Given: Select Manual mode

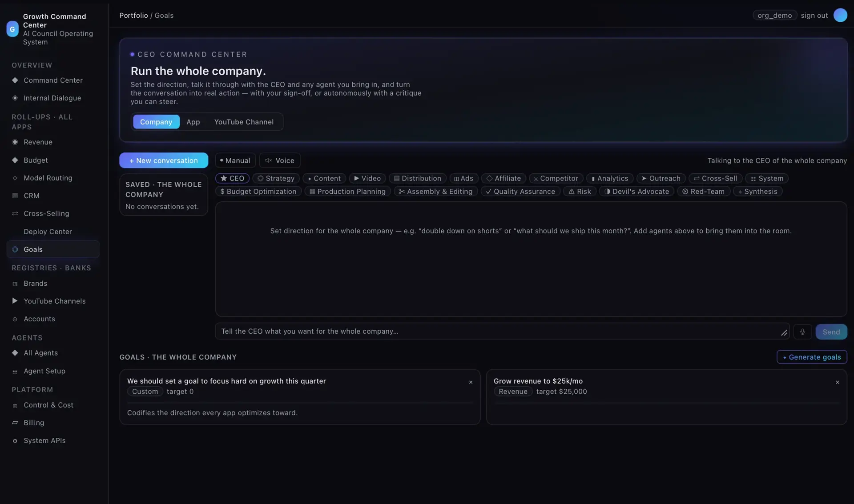Looking at the screenshot, I should tap(235, 160).
